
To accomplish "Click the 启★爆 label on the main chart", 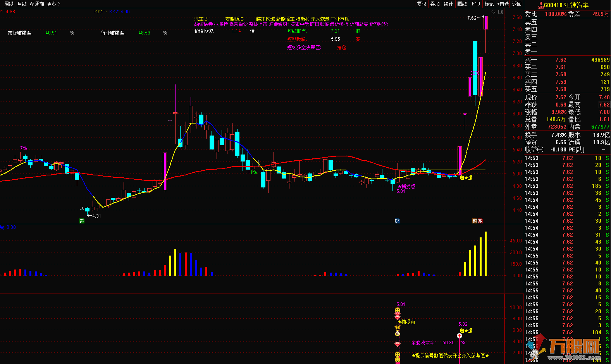I will [x=466, y=178].
